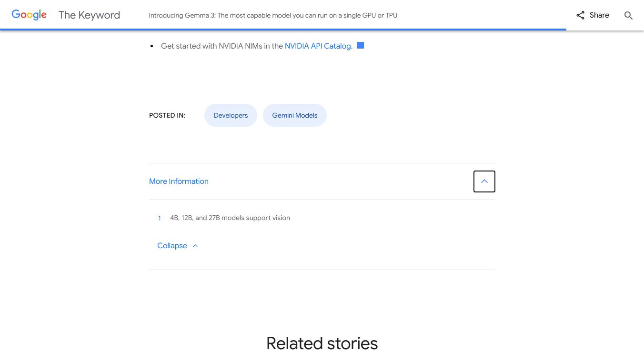Click the Share text label in header
The height and width of the screenshot is (362, 644).
pyautogui.click(x=599, y=15)
